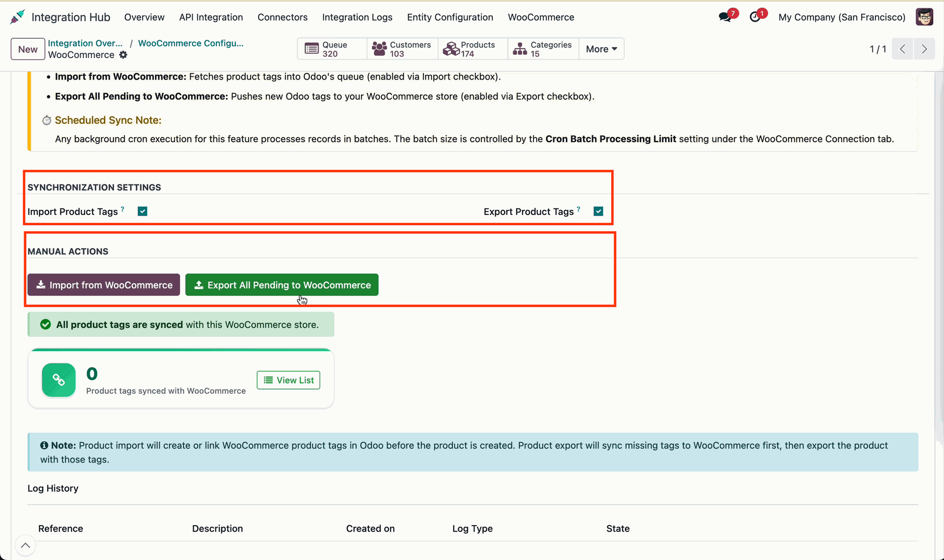Screen dimensions: 944x560
Task: Expand the More dropdown
Action: 601,49
